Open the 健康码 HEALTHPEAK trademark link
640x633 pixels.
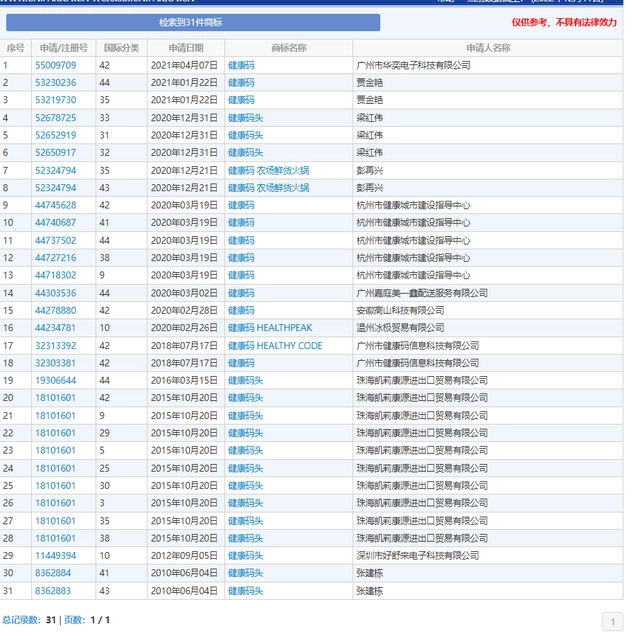click(x=270, y=328)
